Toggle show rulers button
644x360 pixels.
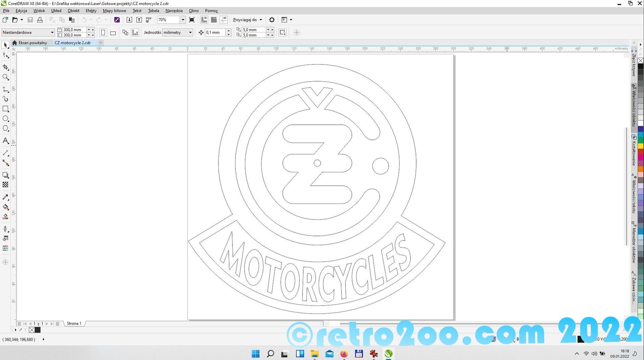point(204,20)
